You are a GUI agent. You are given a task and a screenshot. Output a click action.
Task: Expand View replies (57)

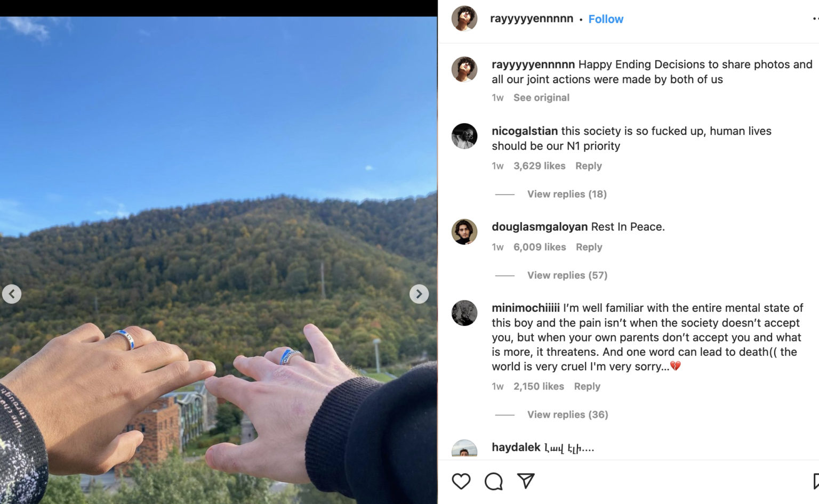click(x=567, y=275)
